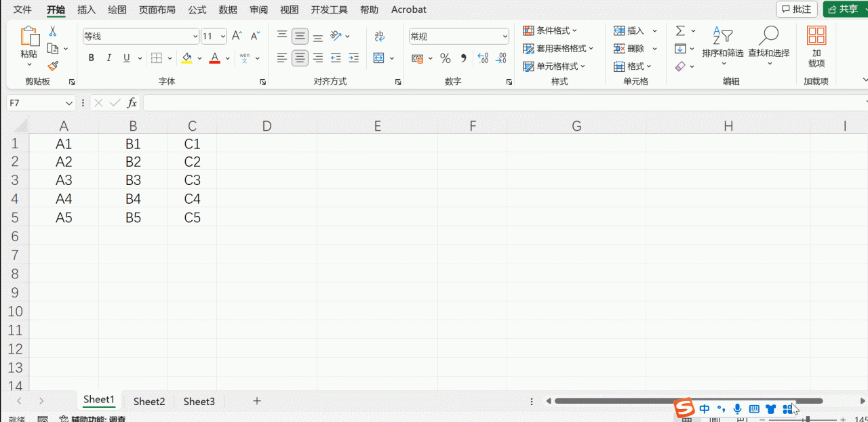This screenshot has width=868, height=422.
Task: Expand the Name Box dropdown arrow
Action: point(68,104)
